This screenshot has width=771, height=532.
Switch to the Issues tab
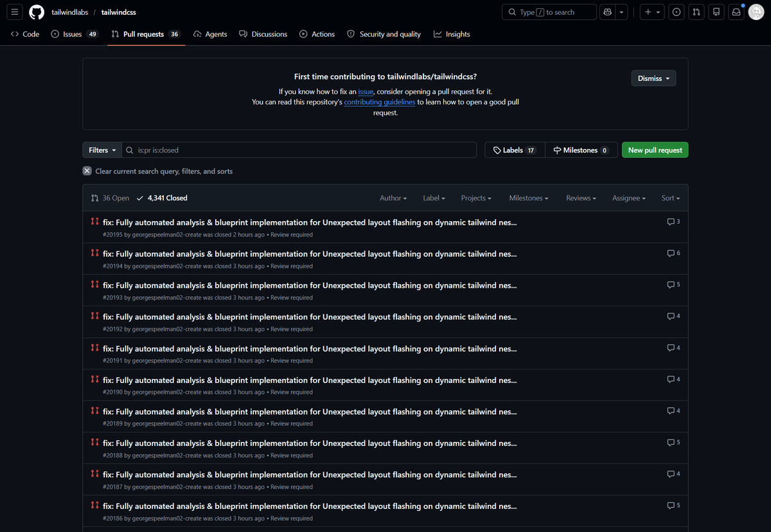pyautogui.click(x=75, y=34)
